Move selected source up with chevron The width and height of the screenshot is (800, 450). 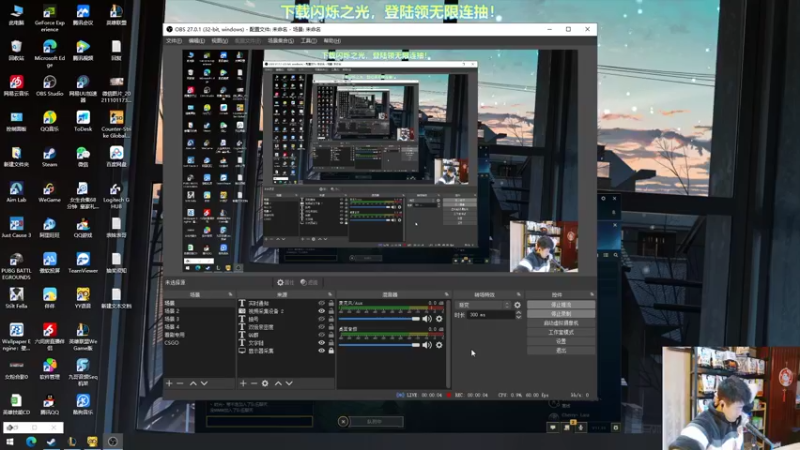278,383
